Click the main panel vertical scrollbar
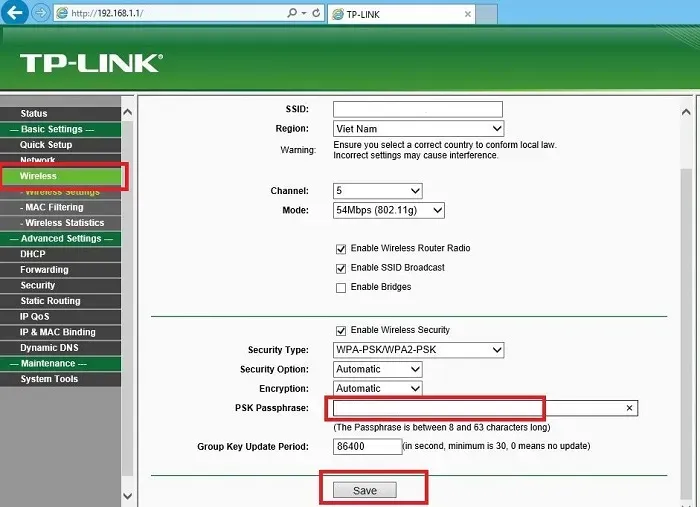 pyautogui.click(x=686, y=333)
